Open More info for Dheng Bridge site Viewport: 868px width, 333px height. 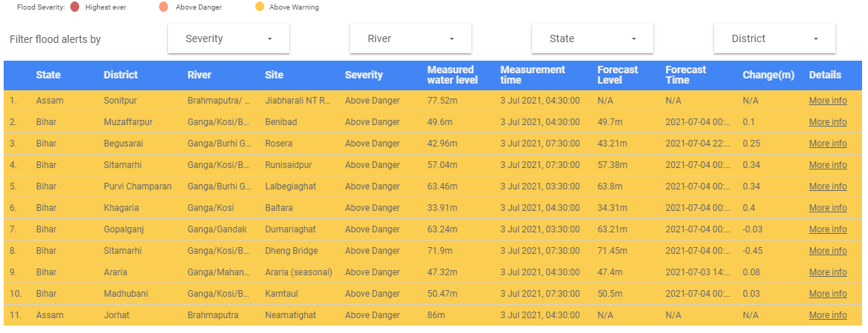pos(827,251)
